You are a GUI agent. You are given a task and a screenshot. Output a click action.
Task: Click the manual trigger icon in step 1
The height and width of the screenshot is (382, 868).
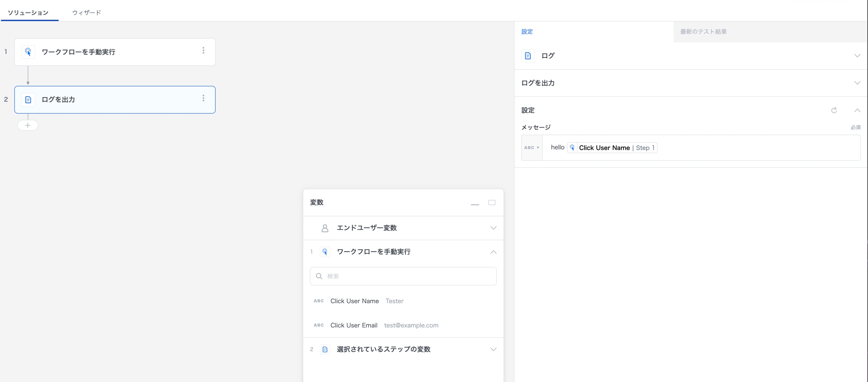(x=28, y=52)
